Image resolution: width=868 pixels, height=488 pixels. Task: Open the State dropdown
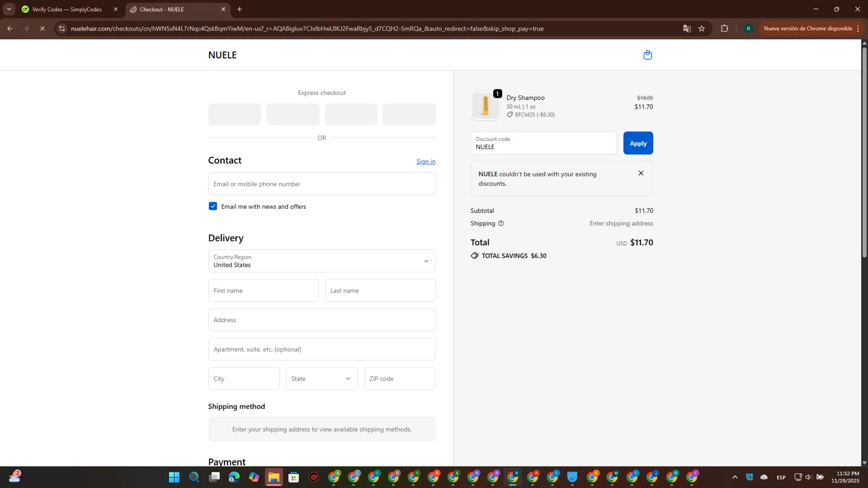[x=322, y=379]
